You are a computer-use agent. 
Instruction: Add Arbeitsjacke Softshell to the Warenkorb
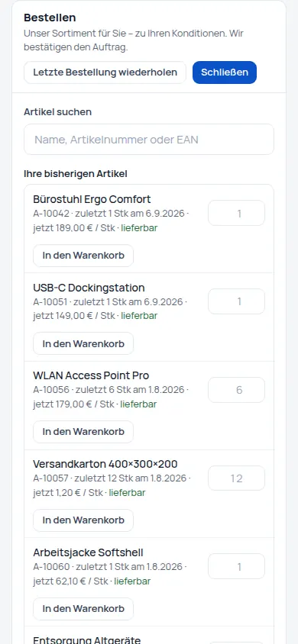tap(83, 609)
